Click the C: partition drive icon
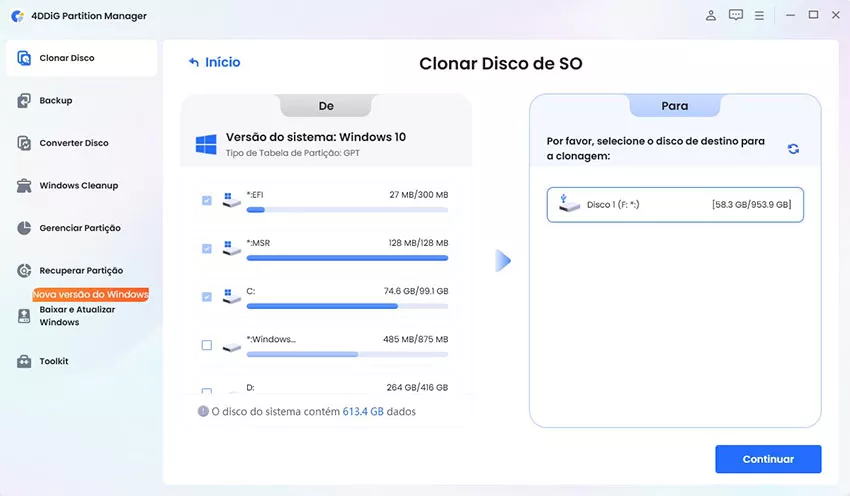Image resolution: width=850 pixels, height=496 pixels. (231, 297)
